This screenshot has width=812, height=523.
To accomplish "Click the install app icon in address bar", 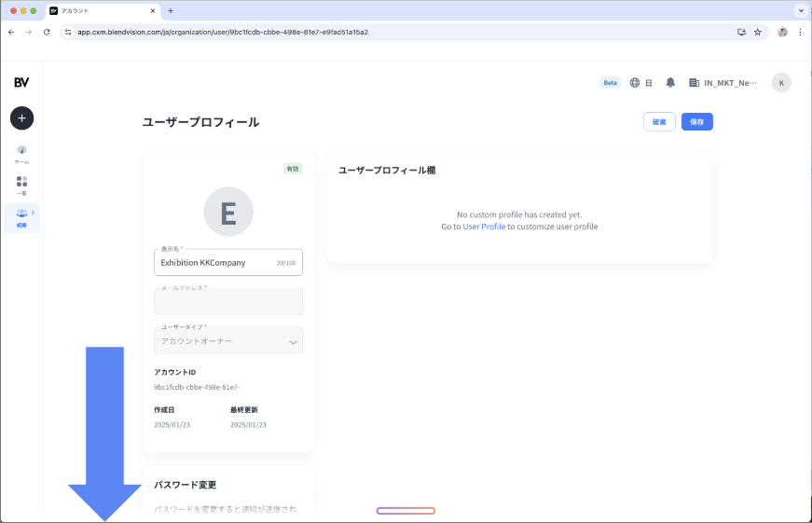I will pos(741,32).
